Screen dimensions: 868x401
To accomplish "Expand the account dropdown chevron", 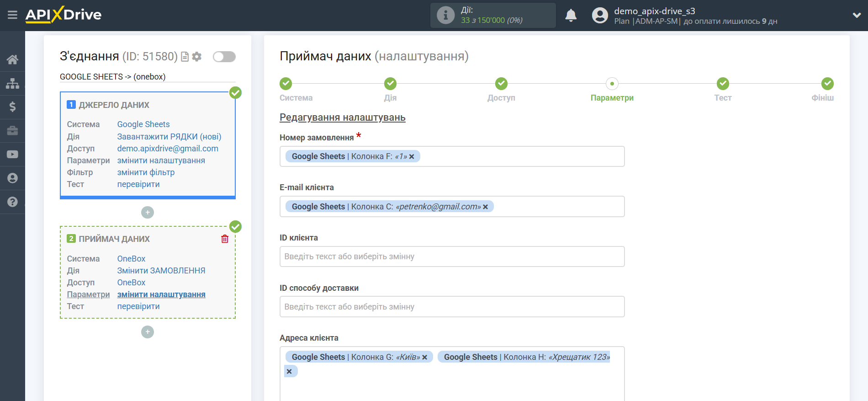I will click(857, 16).
